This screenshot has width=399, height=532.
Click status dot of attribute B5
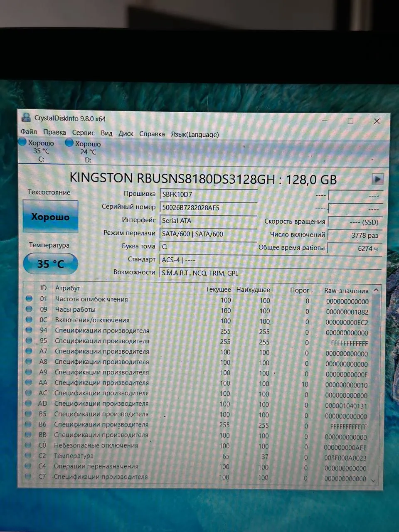[28, 414]
